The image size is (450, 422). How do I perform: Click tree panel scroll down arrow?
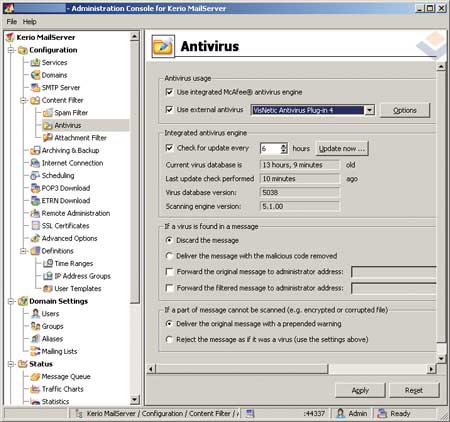(x=134, y=399)
